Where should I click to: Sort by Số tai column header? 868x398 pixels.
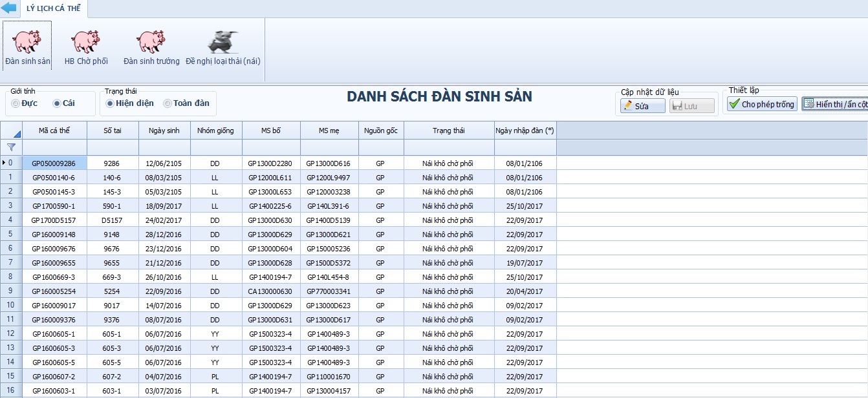(113, 131)
